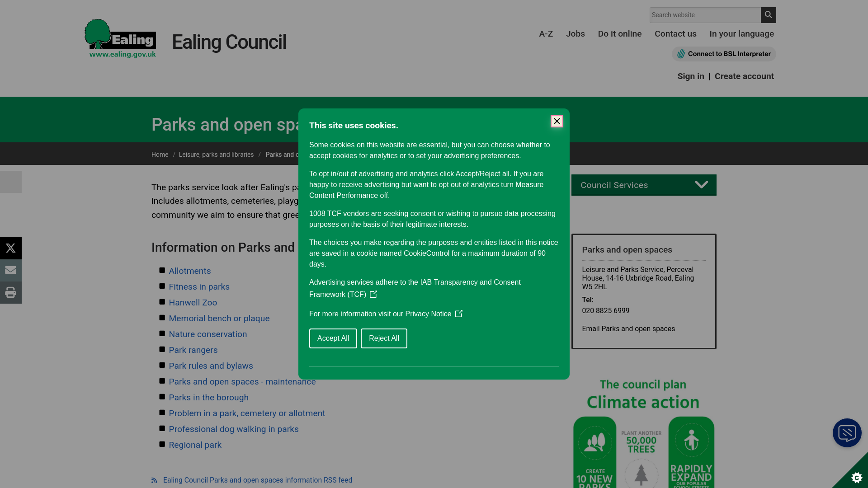The image size is (868, 488).
Task: Open Problem in a park, cemetery or allotment
Action: (247, 413)
